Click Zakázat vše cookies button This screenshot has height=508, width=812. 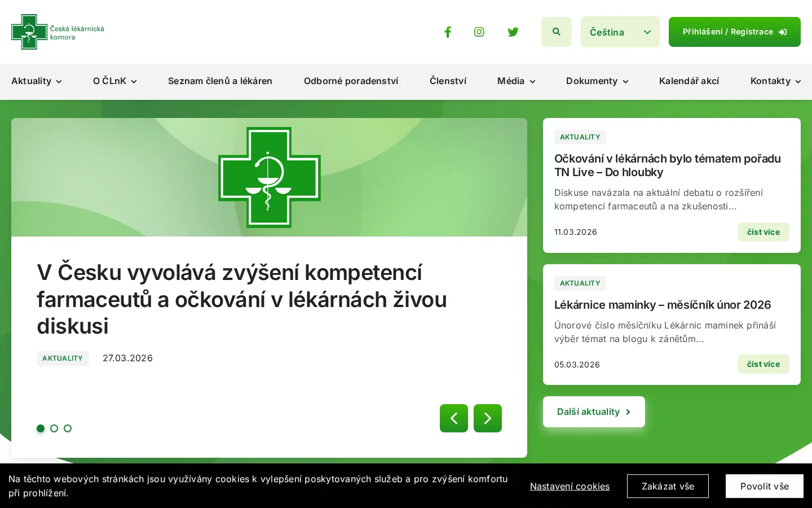668,486
